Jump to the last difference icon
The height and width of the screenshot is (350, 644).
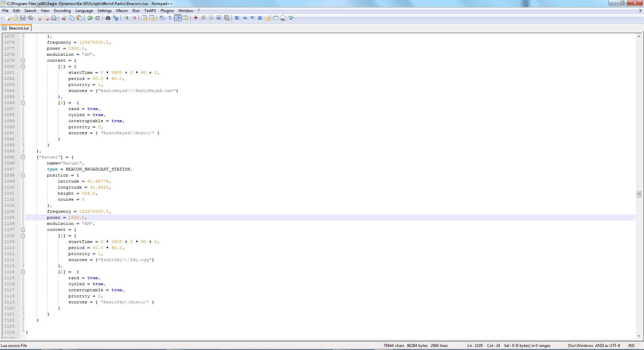tap(260, 18)
